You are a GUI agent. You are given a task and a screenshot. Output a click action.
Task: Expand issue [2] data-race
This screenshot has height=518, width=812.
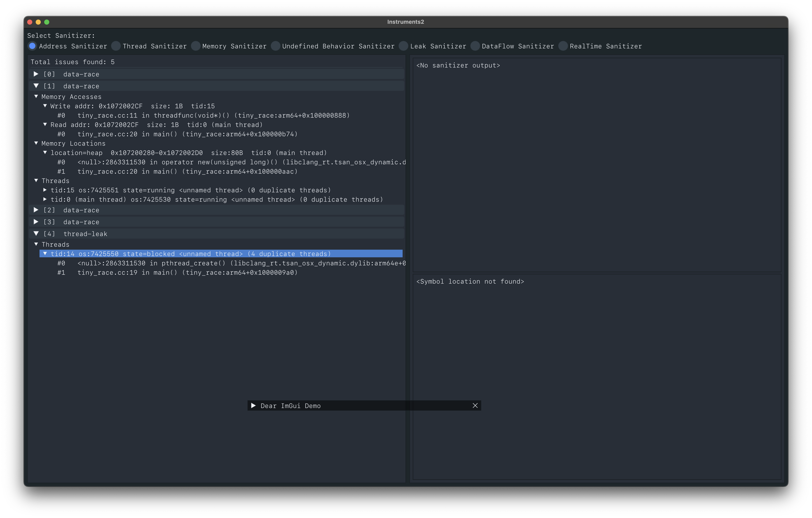coord(36,210)
